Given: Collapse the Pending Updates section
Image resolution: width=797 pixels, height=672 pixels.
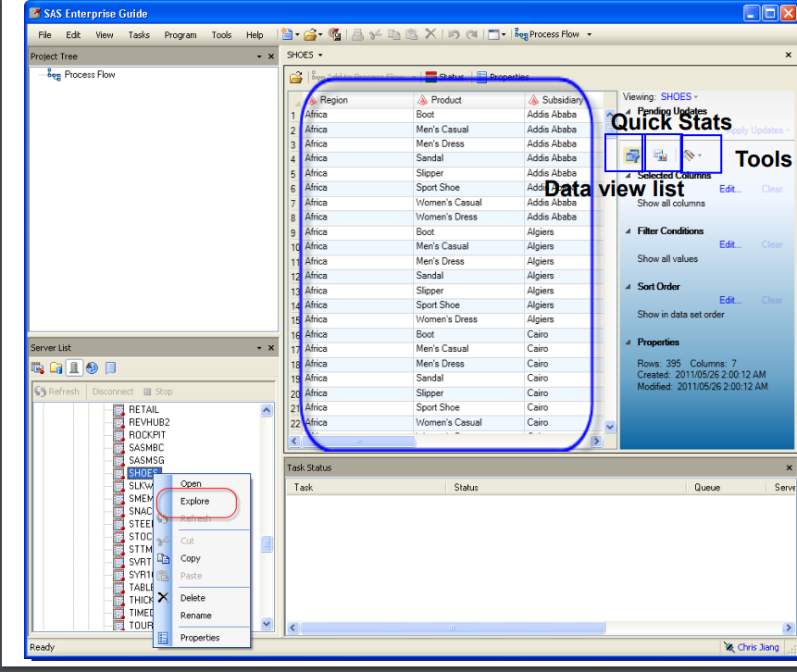Looking at the screenshot, I should [x=629, y=109].
